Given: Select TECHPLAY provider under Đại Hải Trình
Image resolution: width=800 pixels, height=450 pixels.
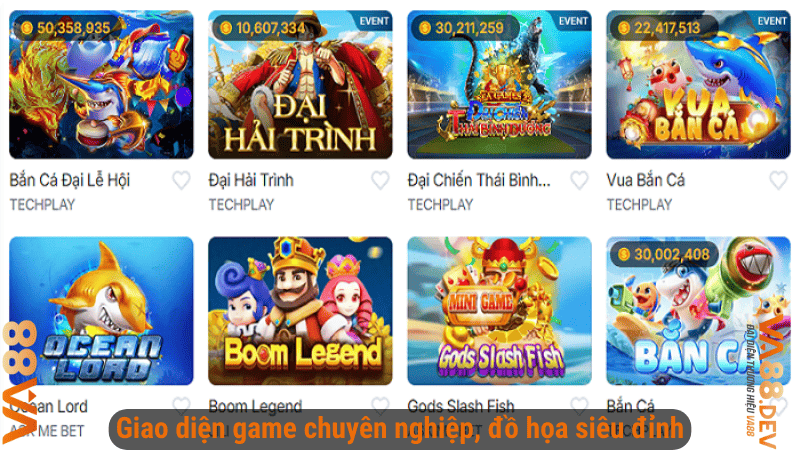Looking at the screenshot, I should (x=241, y=205).
